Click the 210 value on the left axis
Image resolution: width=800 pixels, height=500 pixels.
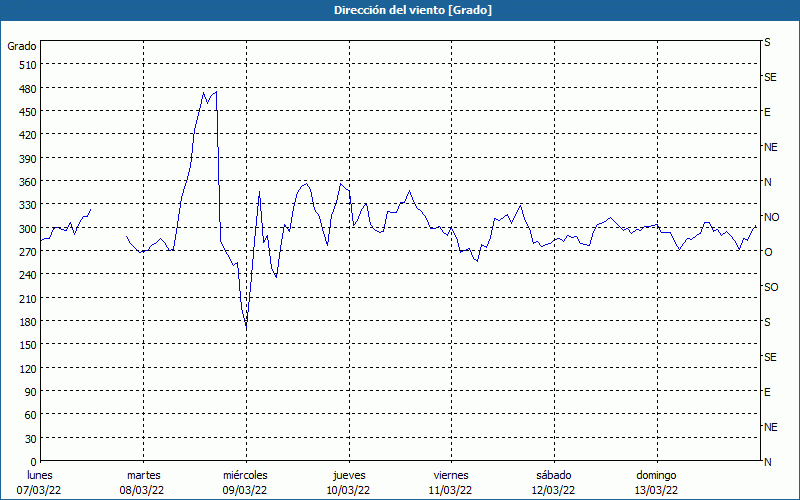point(28,298)
